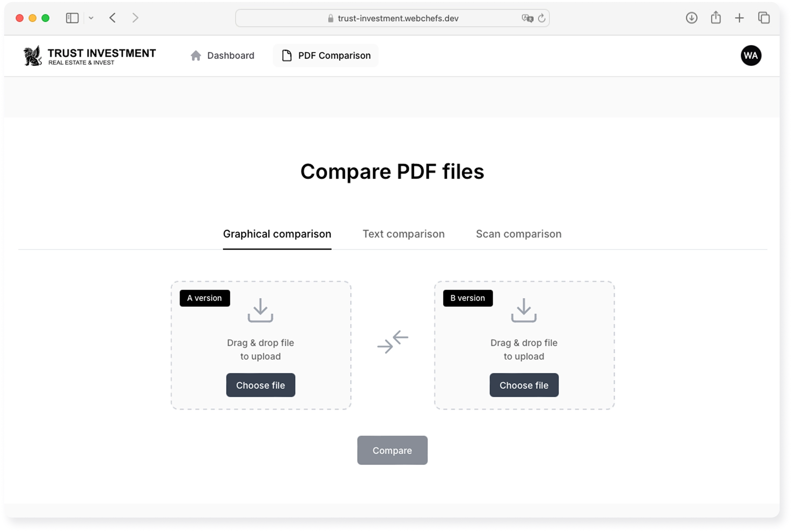
Task: Switch to the Text comparison tab
Action: (403, 234)
